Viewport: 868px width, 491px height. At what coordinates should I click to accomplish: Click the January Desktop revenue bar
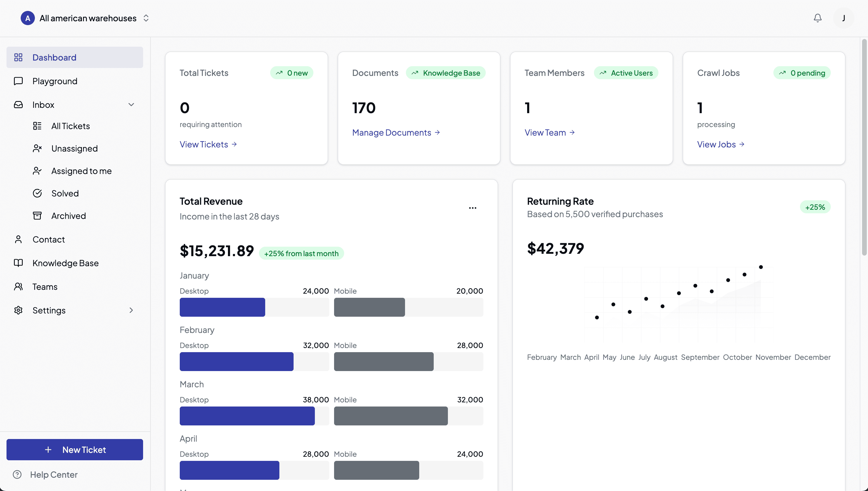222,307
